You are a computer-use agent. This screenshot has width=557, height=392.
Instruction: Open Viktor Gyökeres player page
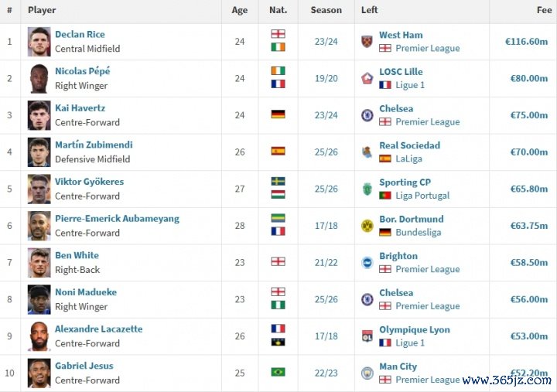(x=90, y=182)
